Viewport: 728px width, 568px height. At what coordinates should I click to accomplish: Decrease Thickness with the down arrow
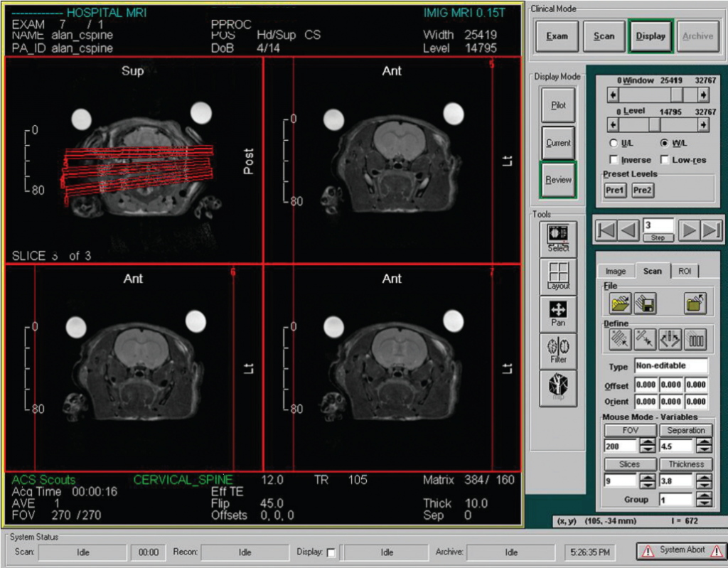[x=705, y=486]
